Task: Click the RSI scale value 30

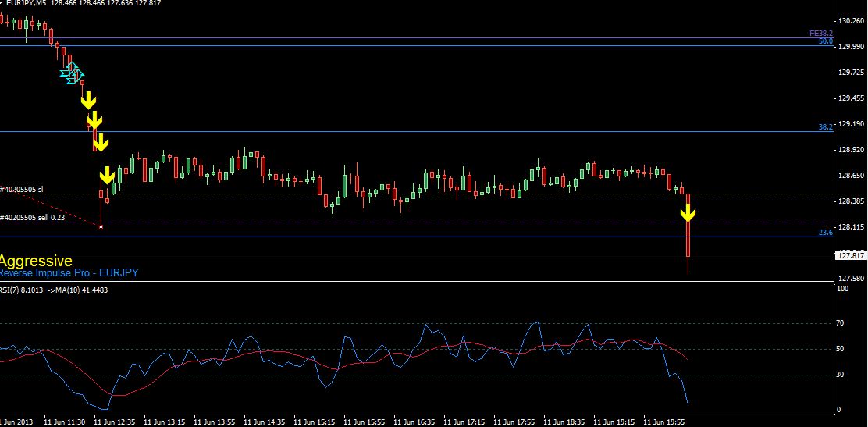Action: [841, 375]
